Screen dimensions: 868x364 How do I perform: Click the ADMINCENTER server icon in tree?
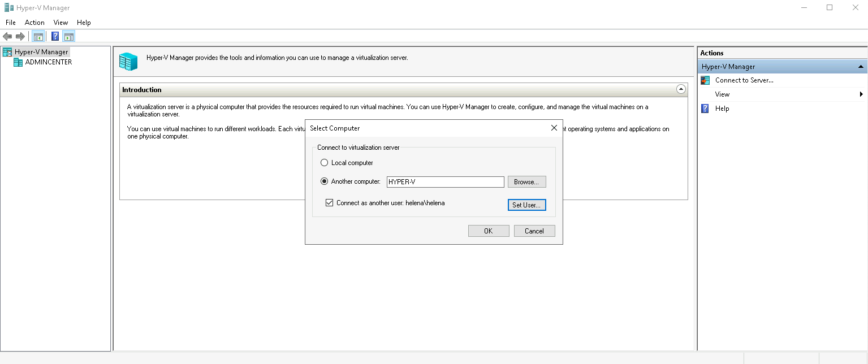[x=18, y=62]
